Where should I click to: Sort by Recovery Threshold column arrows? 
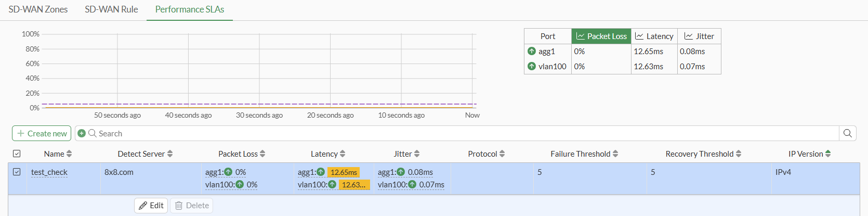tap(739, 154)
